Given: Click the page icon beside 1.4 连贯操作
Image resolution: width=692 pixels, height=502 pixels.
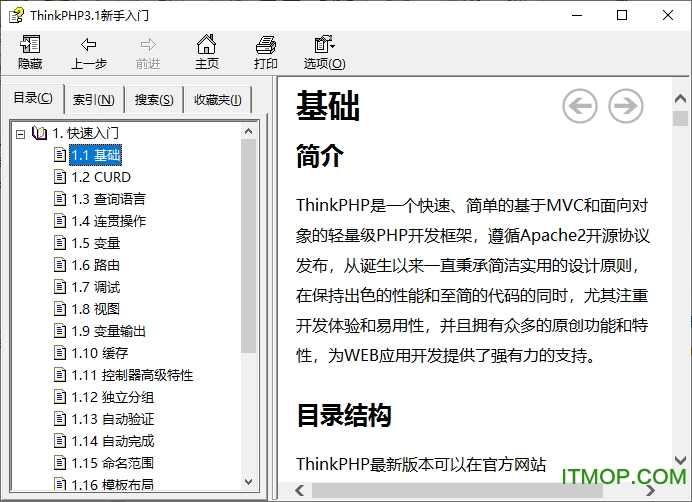Looking at the screenshot, I should 60,221.
